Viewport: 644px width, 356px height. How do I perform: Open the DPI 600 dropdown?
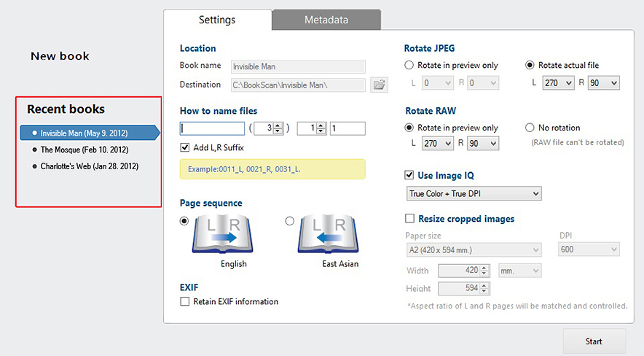[589, 249]
